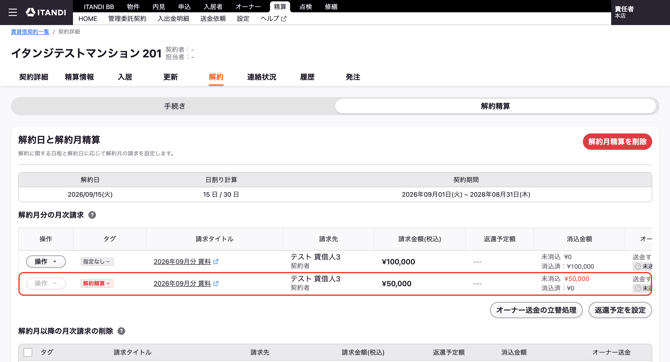Click external-link icon in the ¥50,000 row
This screenshot has width=670, height=362.
[216, 283]
